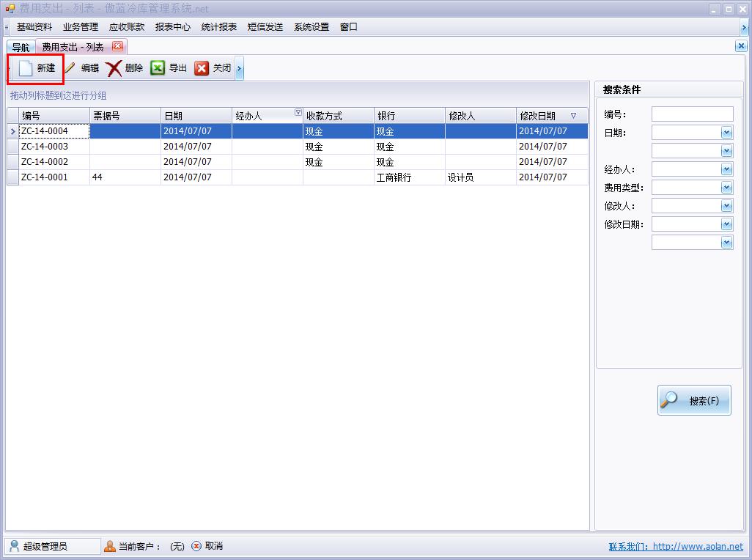The width and height of the screenshot is (752, 560).
Task: Open the 修改人 search dropdown
Action: point(726,206)
